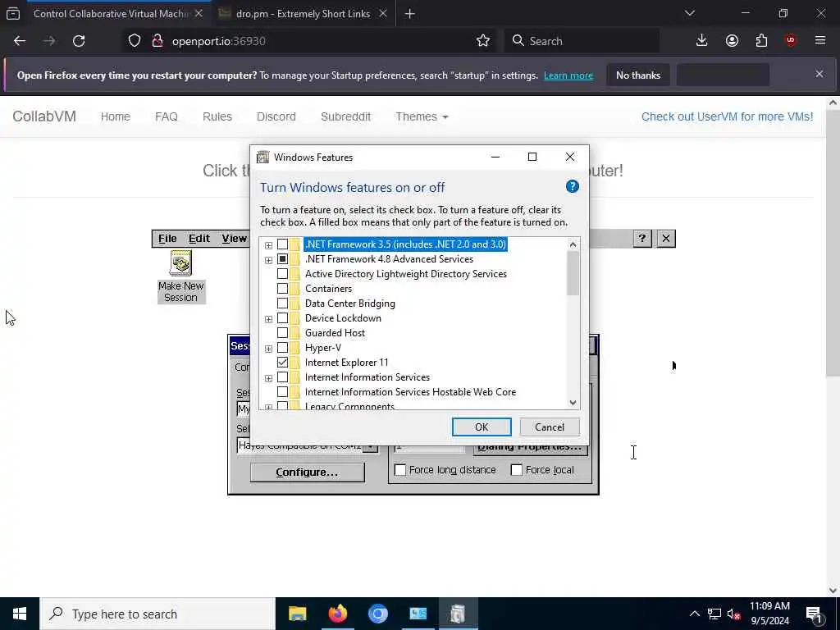Enable the Containers feature checkbox

[x=282, y=289]
